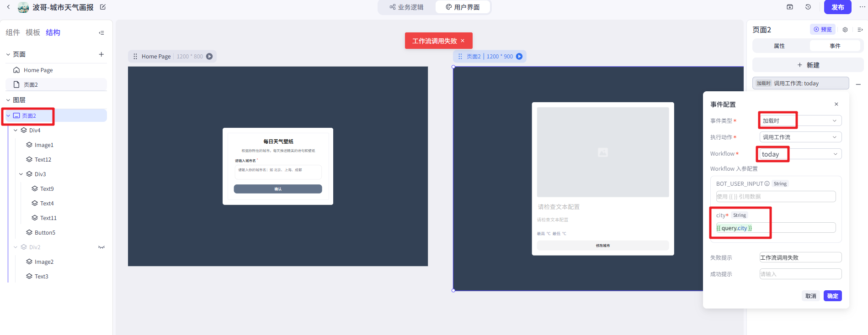Switch to the properties tab

coord(779,46)
